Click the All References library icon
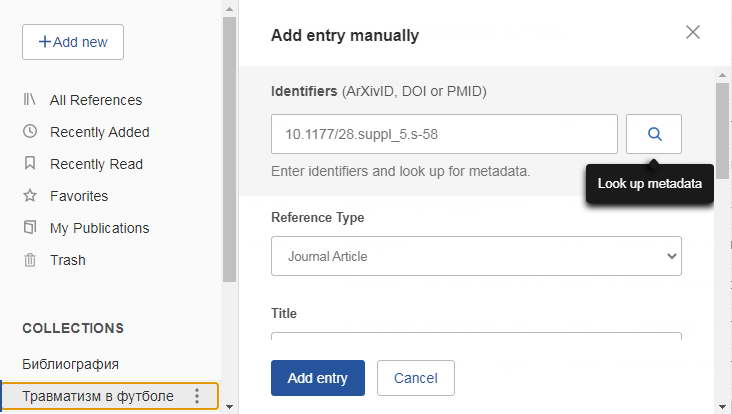 click(29, 99)
